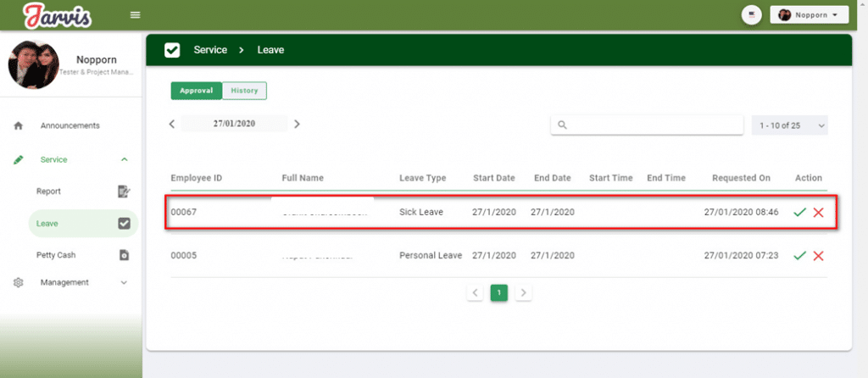
Task: Go to the next date arrow
Action: tap(297, 124)
